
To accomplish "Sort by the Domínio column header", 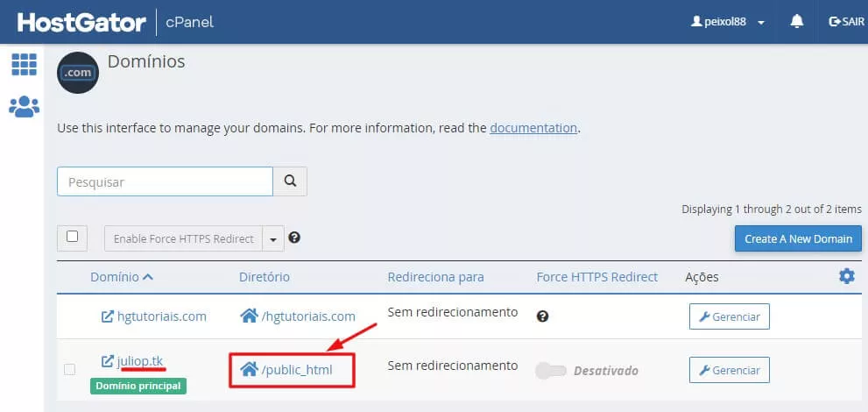I will pos(122,277).
